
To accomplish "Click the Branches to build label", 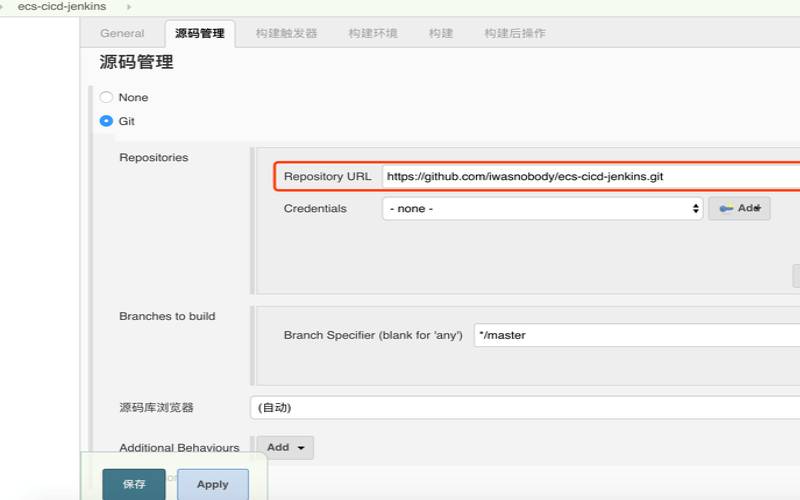I will 167,316.
